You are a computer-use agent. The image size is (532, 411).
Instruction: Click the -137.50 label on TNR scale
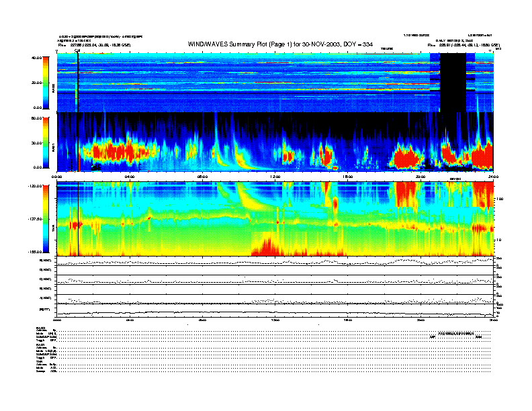tap(35, 219)
